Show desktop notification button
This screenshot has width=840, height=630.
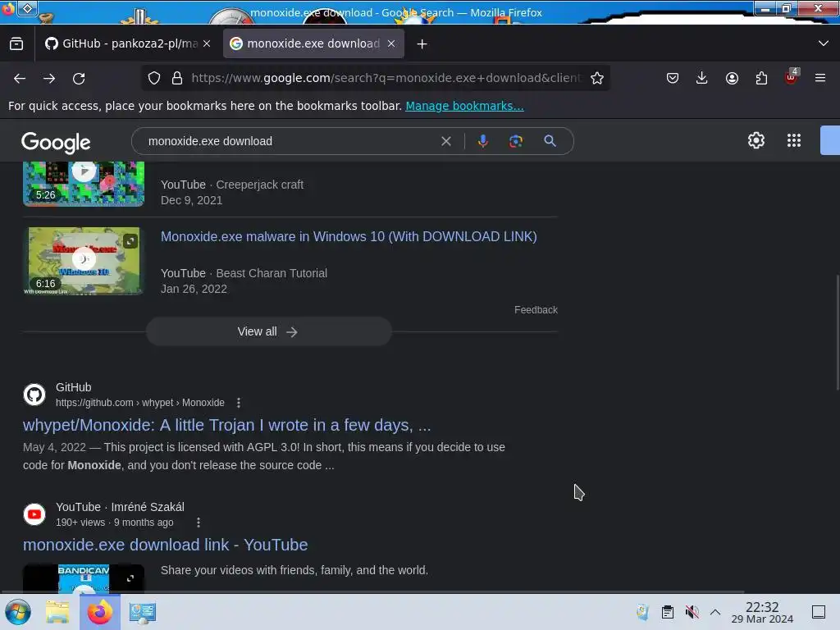[819, 612]
